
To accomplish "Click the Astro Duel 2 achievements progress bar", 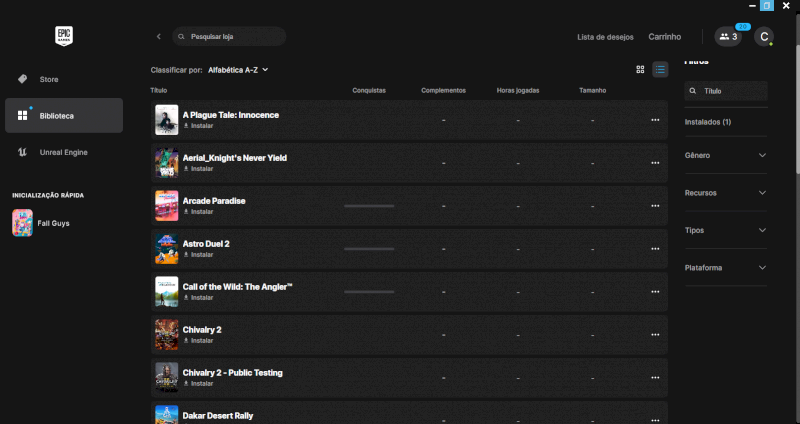I will point(369,249).
